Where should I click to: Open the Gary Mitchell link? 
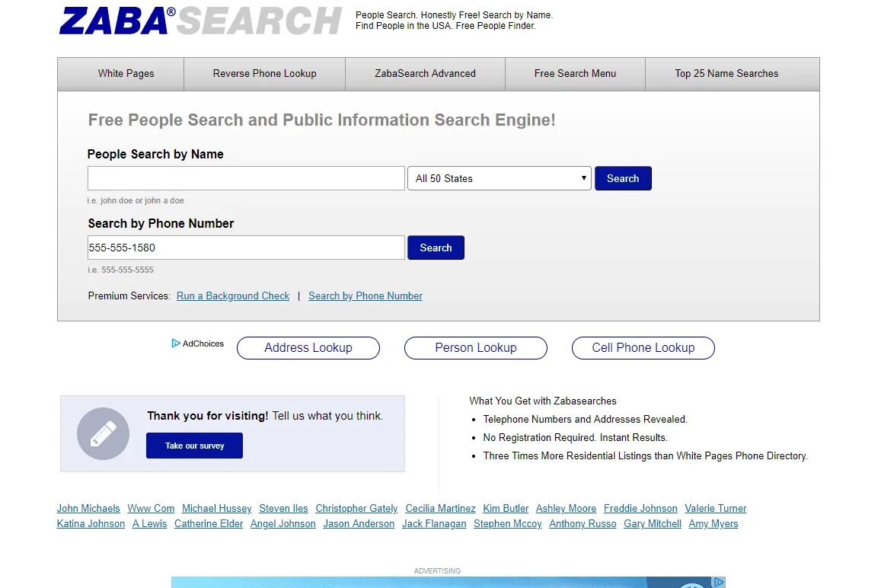coord(653,523)
